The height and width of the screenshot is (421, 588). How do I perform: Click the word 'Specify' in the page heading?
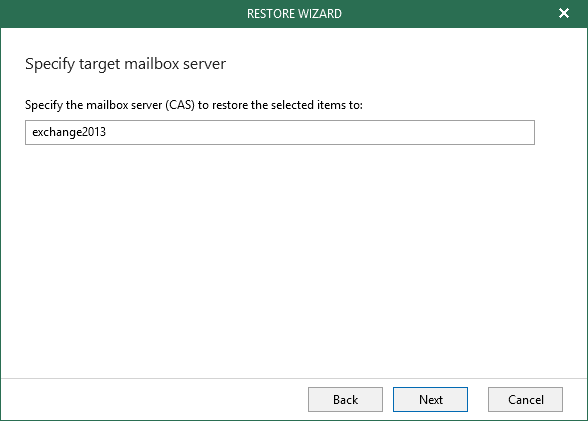pyautogui.click(x=50, y=64)
